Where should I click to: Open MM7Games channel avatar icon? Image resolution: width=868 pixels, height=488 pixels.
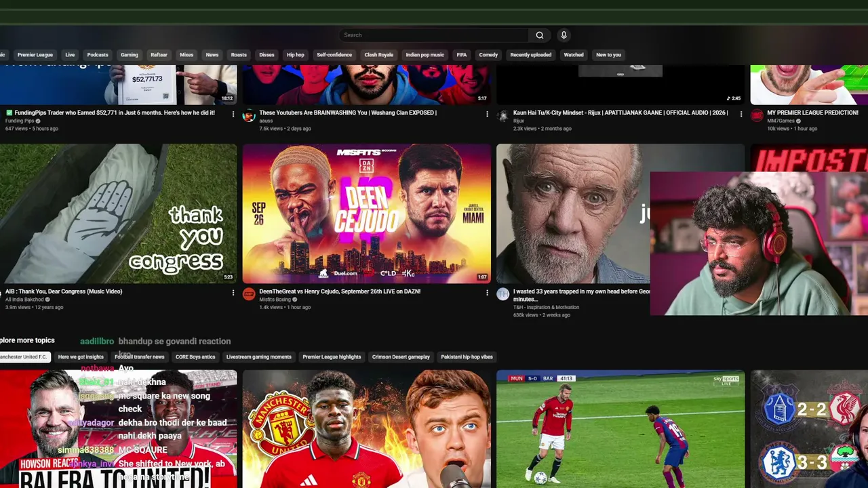tap(757, 116)
